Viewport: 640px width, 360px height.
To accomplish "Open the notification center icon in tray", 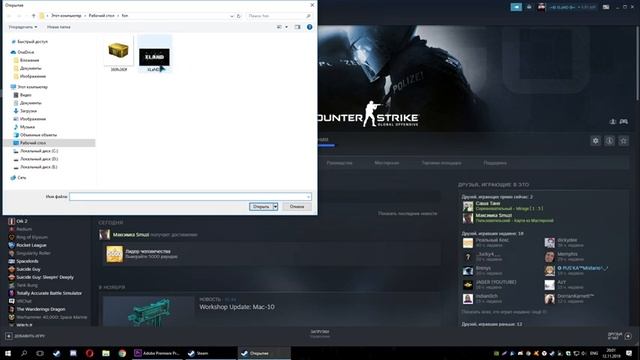I will point(629,353).
